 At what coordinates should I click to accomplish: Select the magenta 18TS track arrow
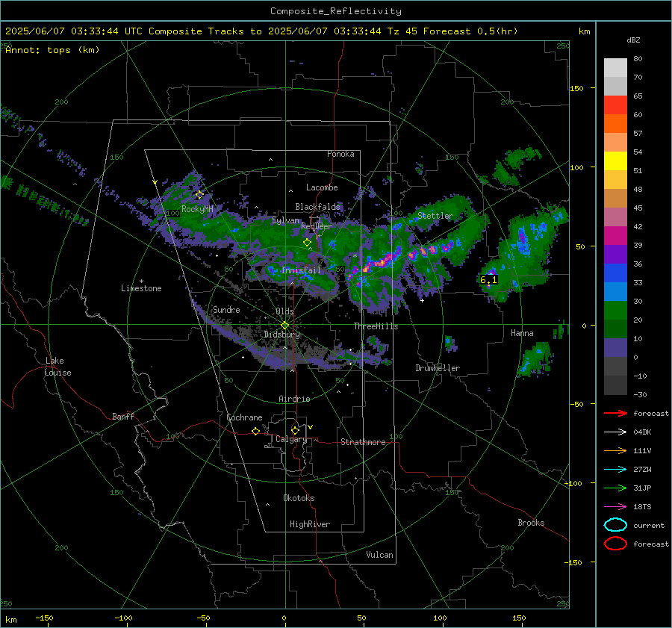coord(615,506)
